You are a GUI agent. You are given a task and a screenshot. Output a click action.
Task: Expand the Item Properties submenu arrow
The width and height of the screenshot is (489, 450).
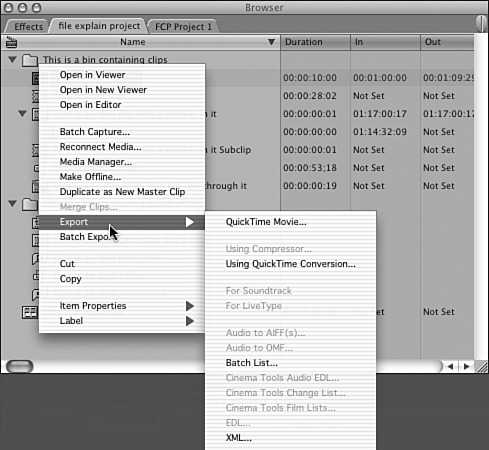click(x=189, y=306)
